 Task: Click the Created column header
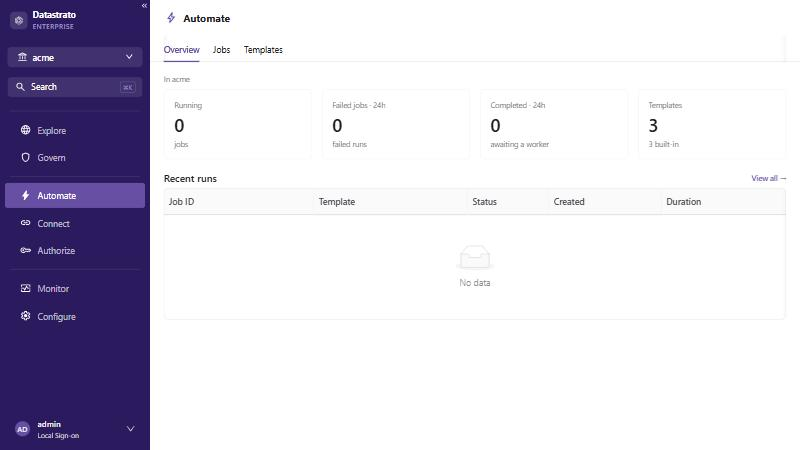click(x=605, y=202)
